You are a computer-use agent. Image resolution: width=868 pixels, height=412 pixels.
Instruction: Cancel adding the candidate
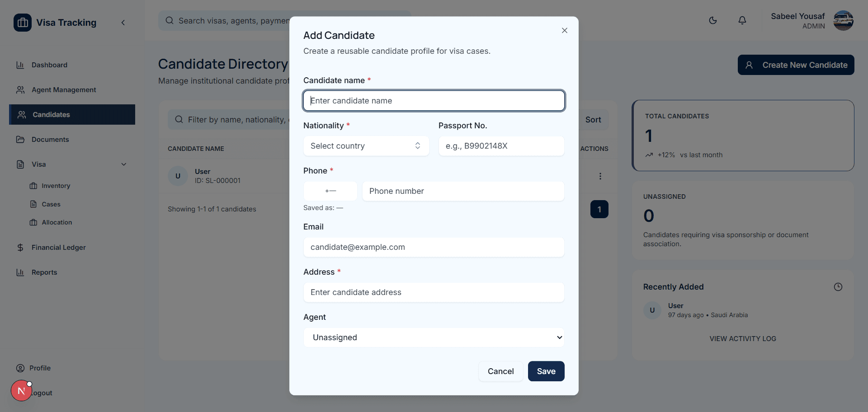pyautogui.click(x=501, y=371)
